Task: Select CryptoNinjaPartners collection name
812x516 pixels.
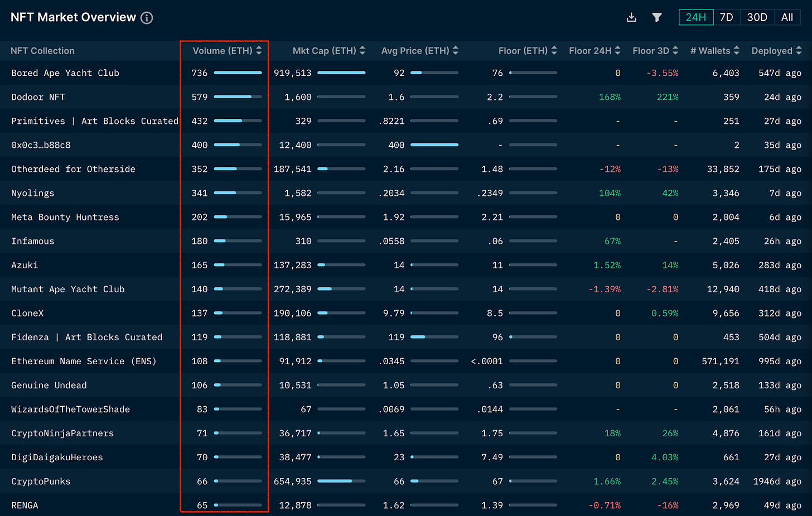Action: click(x=62, y=433)
